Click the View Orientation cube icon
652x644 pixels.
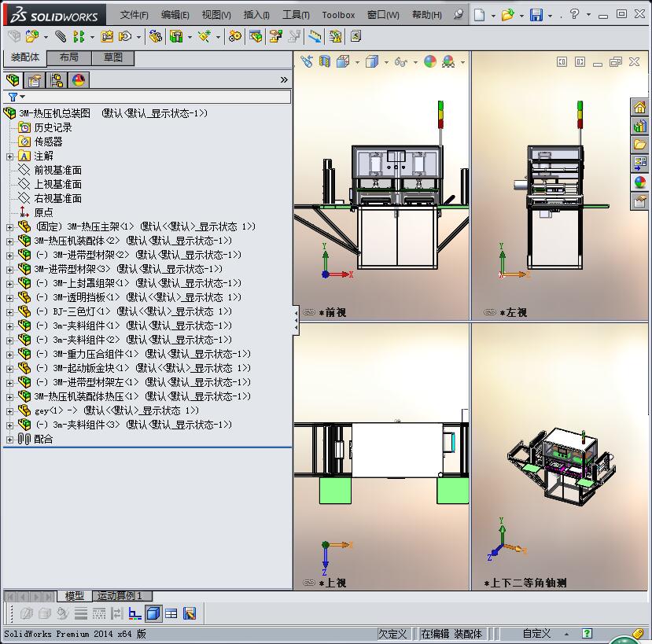343,62
